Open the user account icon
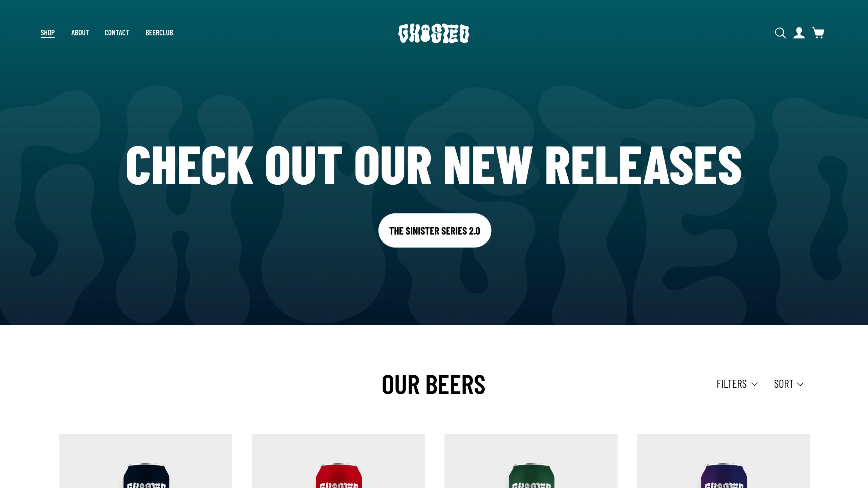 799,33
